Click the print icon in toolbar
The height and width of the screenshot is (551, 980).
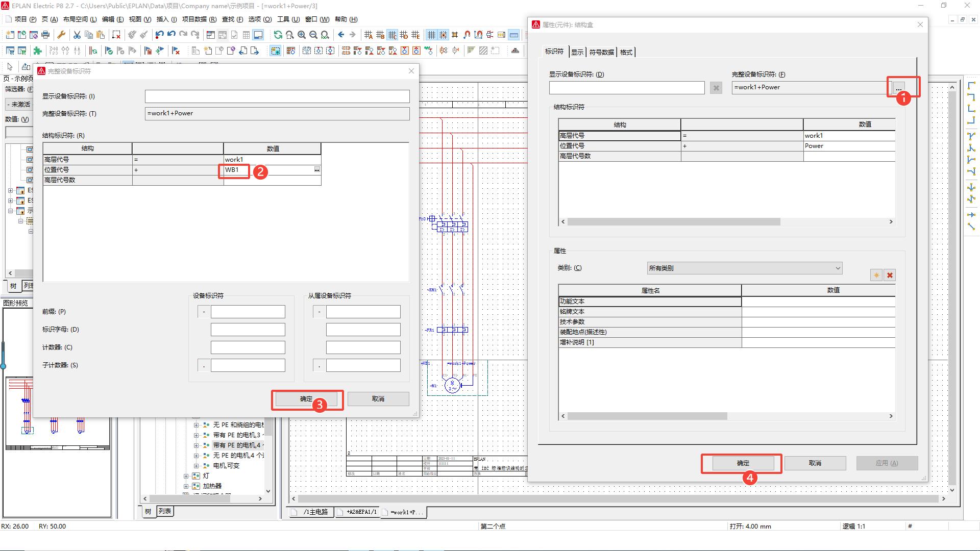45,35
